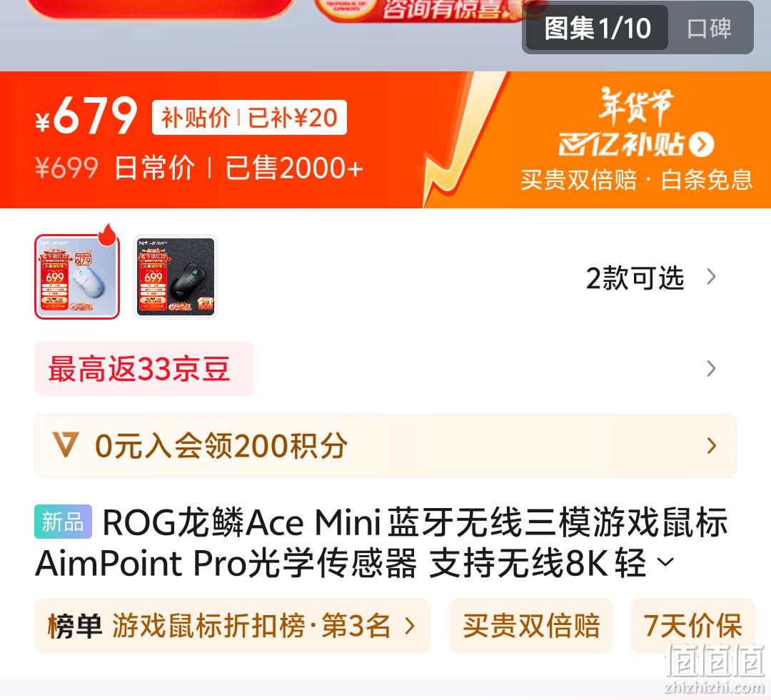Viewport: 771px width, 700px height.
Task: Expand the product title with chevron
Action: coord(665,562)
